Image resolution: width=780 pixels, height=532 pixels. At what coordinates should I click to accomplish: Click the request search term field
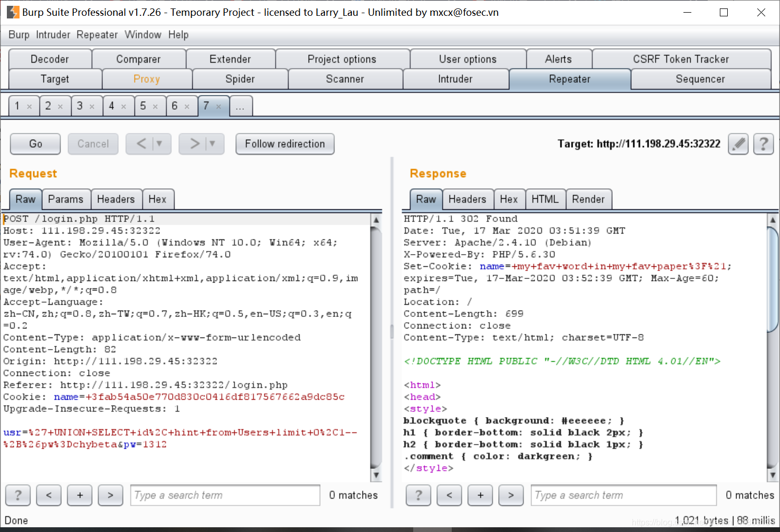click(x=225, y=495)
